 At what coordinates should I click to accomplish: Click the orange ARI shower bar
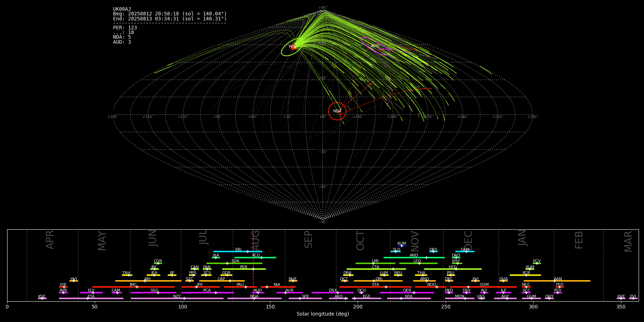click(148, 281)
